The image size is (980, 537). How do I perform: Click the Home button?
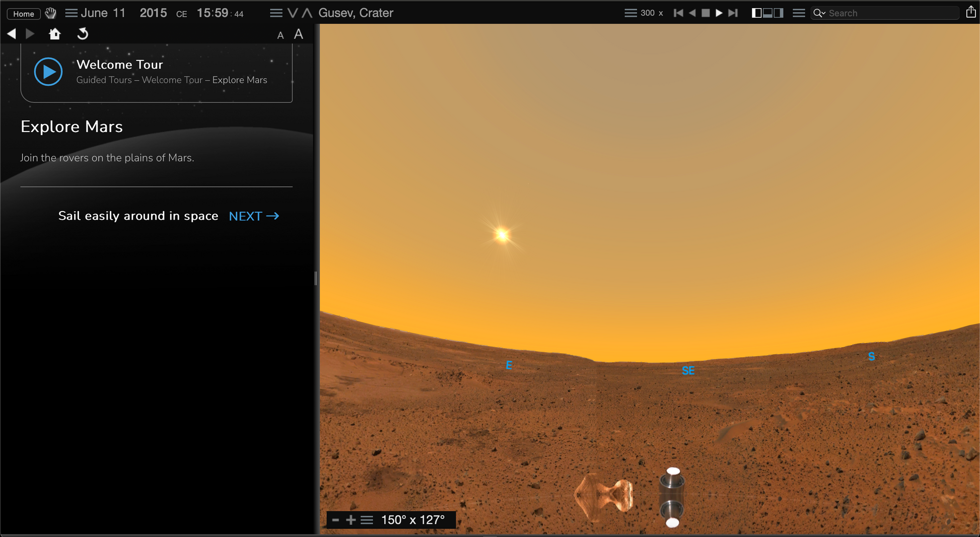tap(24, 14)
